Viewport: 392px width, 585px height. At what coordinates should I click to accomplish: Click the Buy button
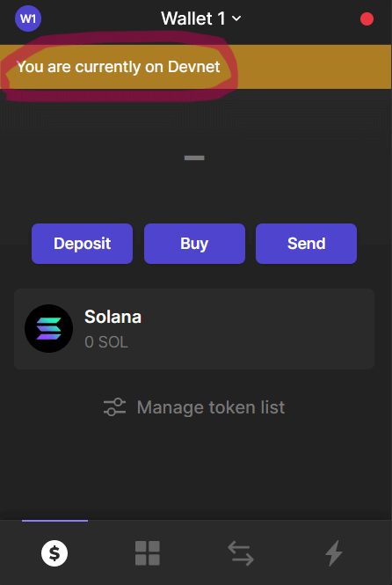(194, 244)
